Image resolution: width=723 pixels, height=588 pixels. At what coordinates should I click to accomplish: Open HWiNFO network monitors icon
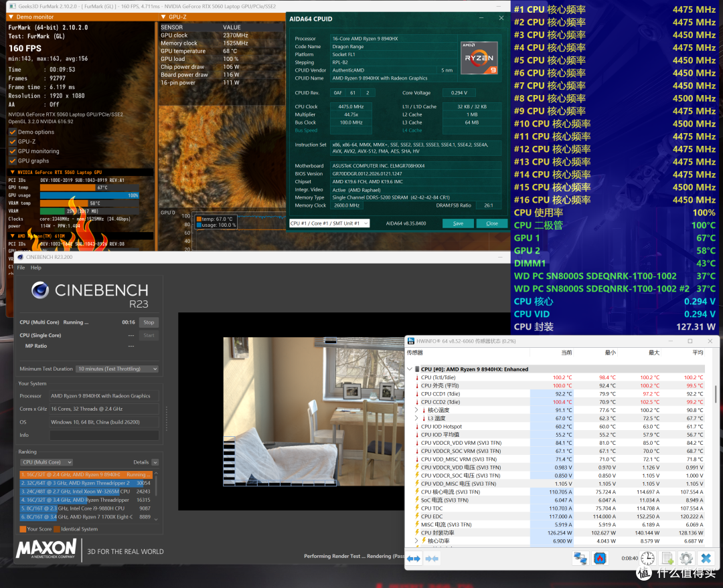pyautogui.click(x=580, y=559)
